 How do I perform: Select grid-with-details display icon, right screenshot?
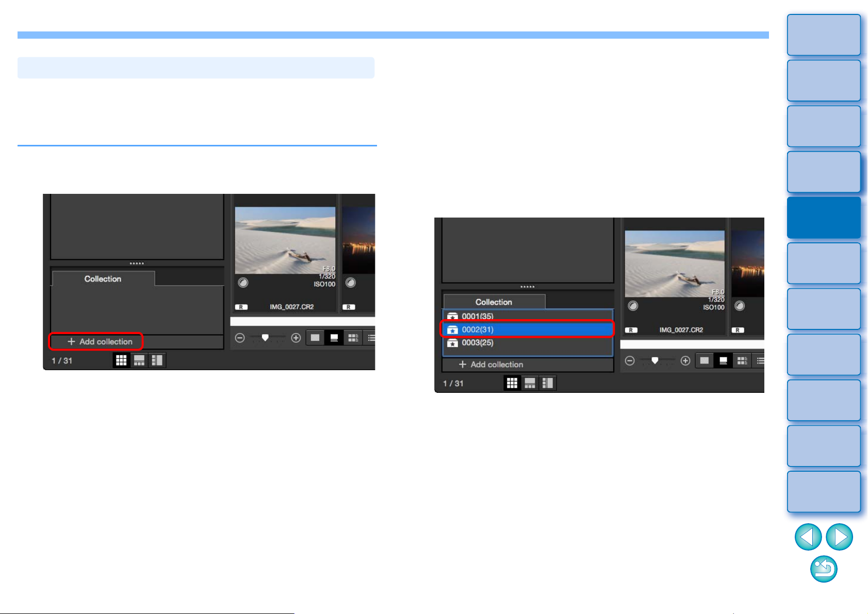(742, 361)
